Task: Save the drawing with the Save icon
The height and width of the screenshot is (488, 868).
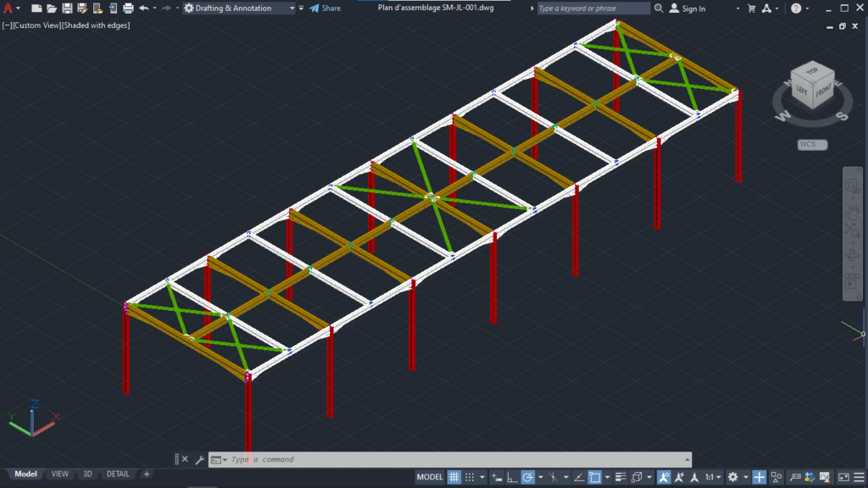Action: [67, 8]
